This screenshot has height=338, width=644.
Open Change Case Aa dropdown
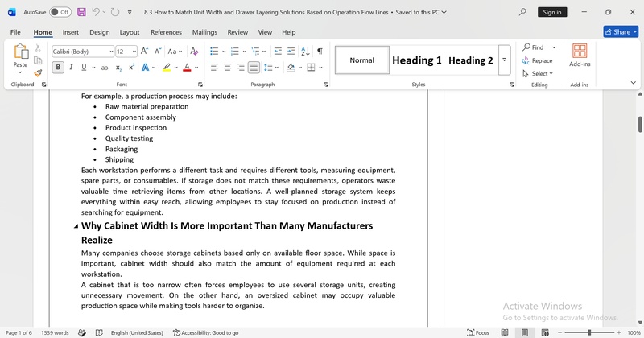pos(175,52)
